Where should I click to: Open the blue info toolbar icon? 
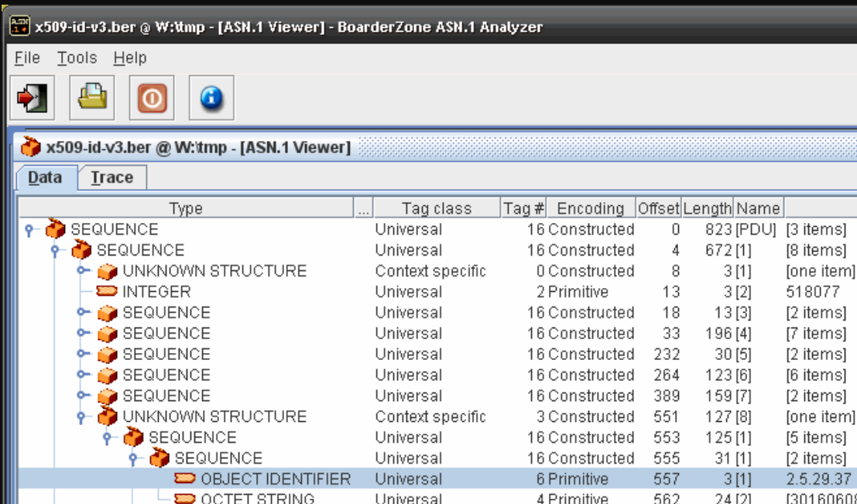pos(211,98)
